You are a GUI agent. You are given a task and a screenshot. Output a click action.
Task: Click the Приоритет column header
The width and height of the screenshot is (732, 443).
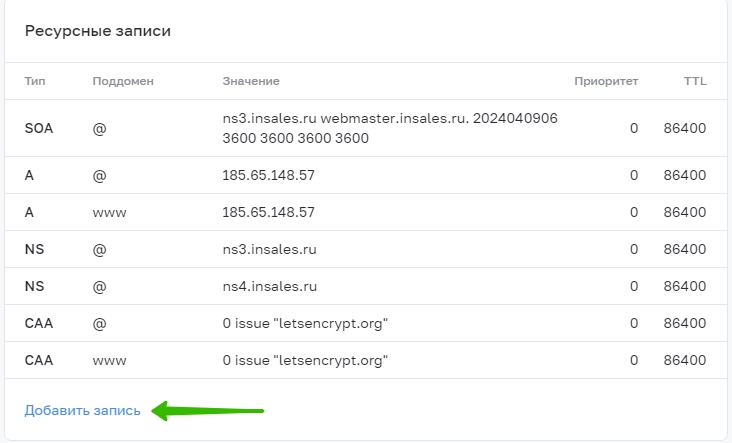point(606,81)
